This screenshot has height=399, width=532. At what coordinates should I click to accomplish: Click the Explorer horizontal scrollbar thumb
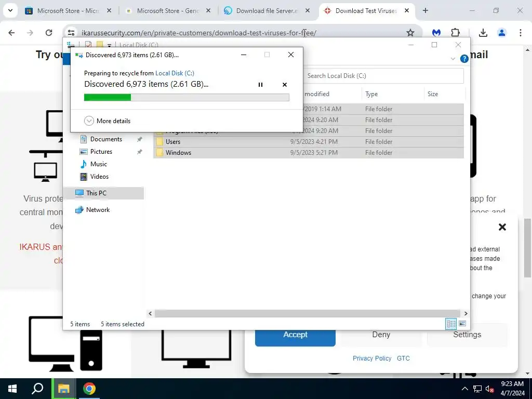click(307, 313)
